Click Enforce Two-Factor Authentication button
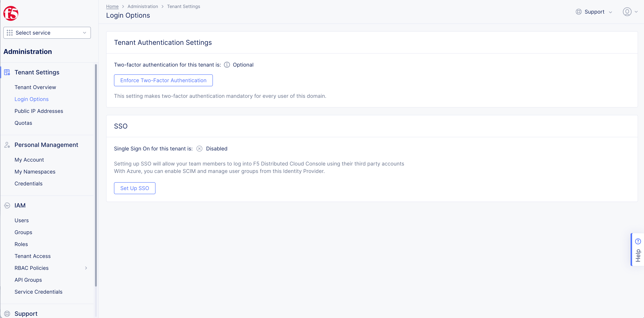 coord(164,80)
